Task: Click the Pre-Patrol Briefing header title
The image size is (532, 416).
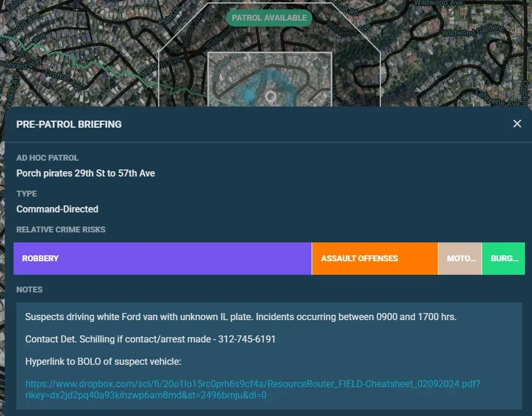Action: [x=69, y=124]
